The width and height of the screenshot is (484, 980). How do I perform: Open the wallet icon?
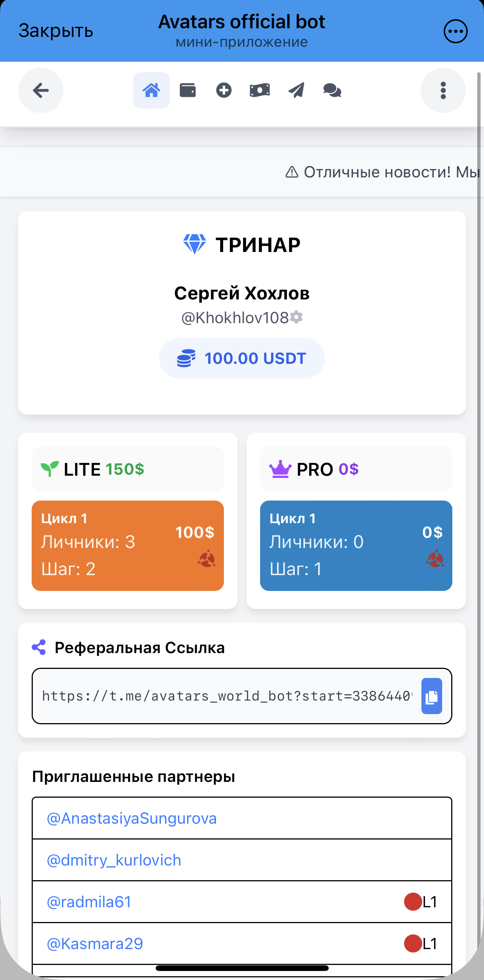(187, 90)
